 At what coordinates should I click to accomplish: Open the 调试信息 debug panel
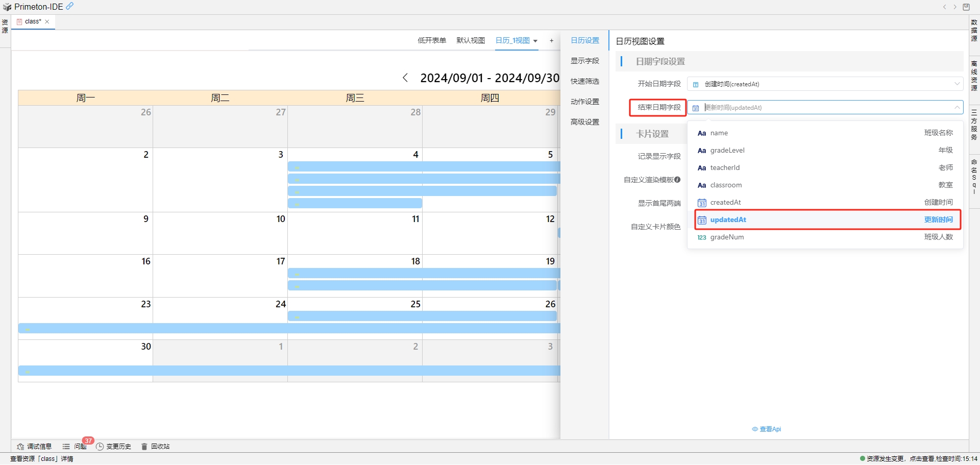[x=34, y=446]
